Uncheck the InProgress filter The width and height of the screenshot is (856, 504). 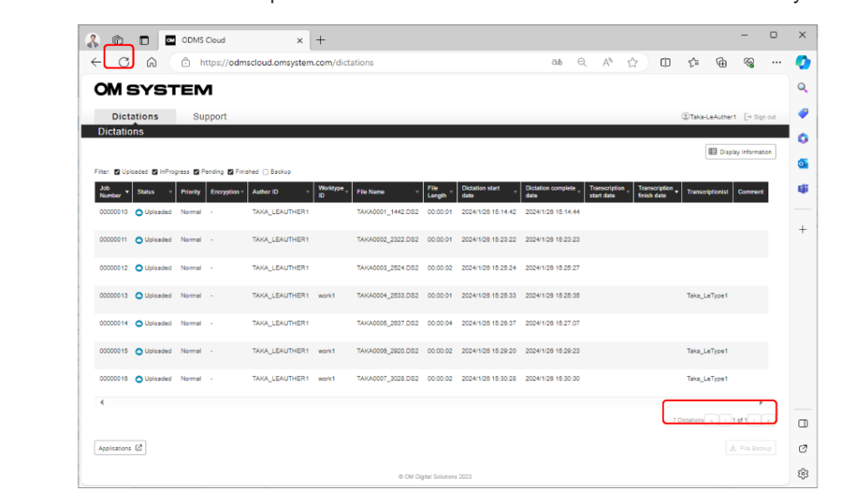pyautogui.click(x=155, y=171)
